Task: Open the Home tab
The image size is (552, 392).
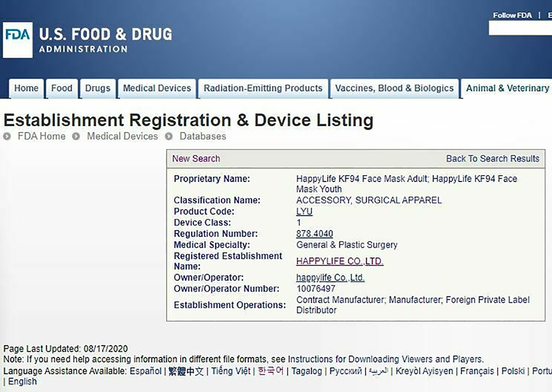Action: [x=26, y=88]
